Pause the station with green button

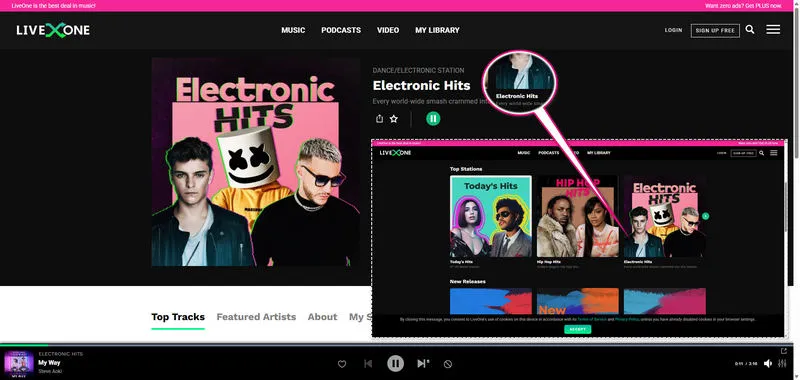pos(433,119)
